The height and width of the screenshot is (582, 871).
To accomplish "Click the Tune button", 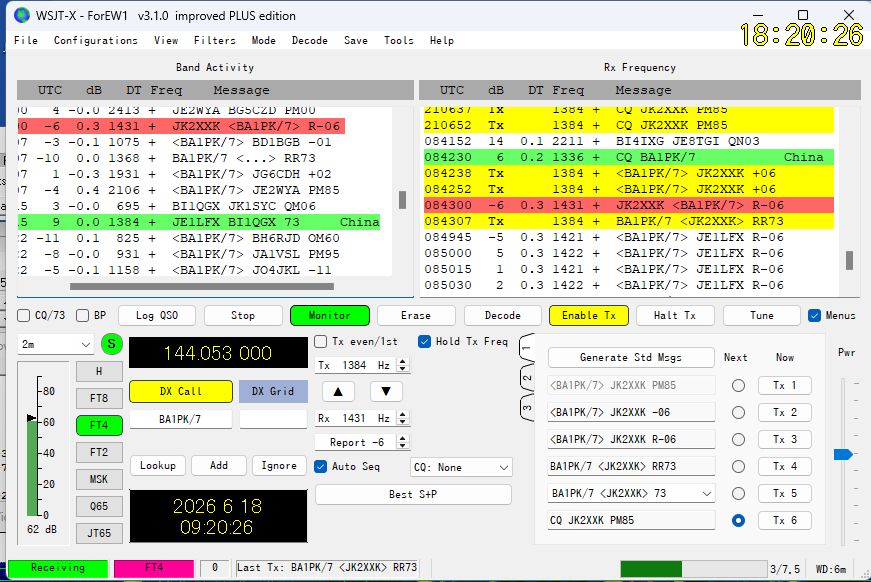I will point(762,315).
